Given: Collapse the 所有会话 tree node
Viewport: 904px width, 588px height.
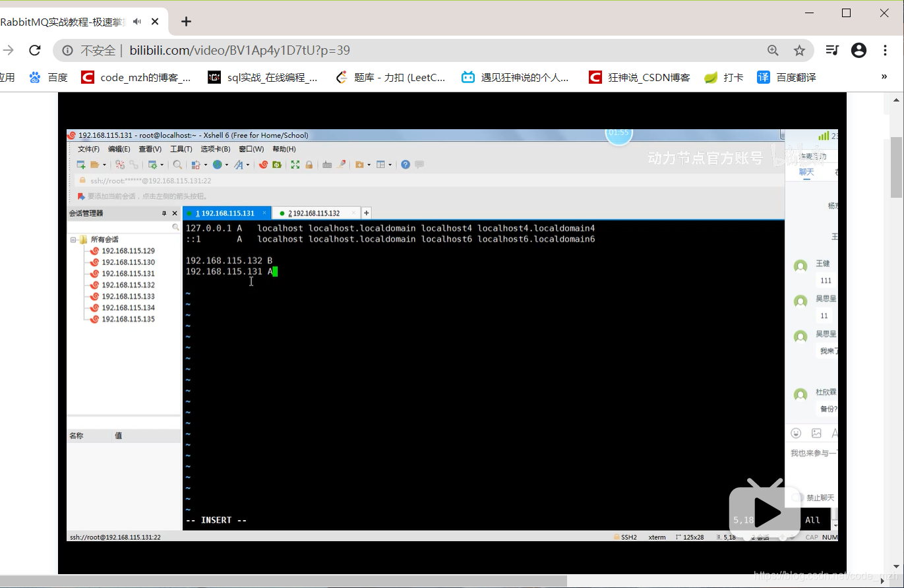Looking at the screenshot, I should (x=73, y=240).
